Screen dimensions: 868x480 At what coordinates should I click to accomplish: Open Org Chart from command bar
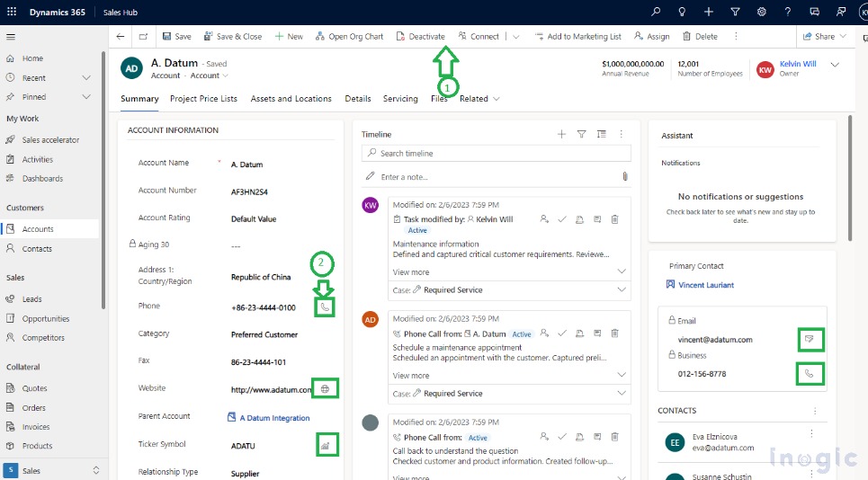click(349, 37)
